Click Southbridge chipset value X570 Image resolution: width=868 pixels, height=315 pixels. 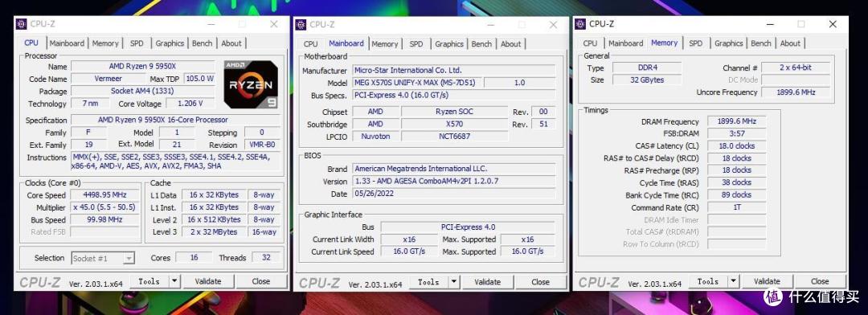pyautogui.click(x=454, y=124)
